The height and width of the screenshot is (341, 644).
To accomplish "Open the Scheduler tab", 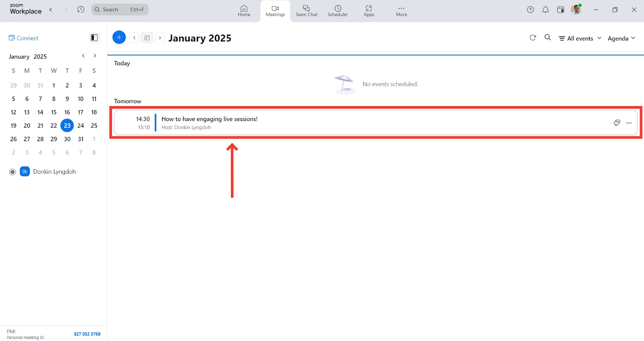I will pyautogui.click(x=338, y=11).
